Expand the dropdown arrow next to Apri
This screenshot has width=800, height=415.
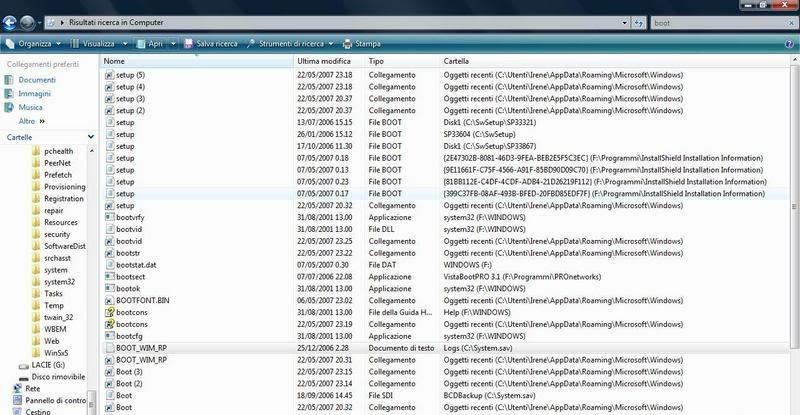173,44
